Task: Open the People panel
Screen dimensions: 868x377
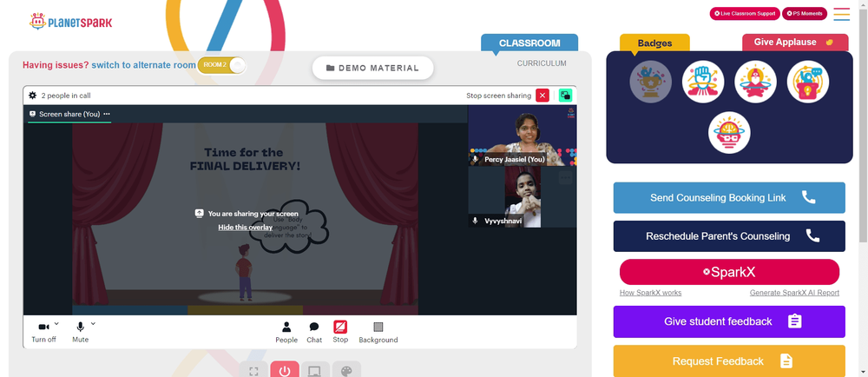Action: click(286, 332)
